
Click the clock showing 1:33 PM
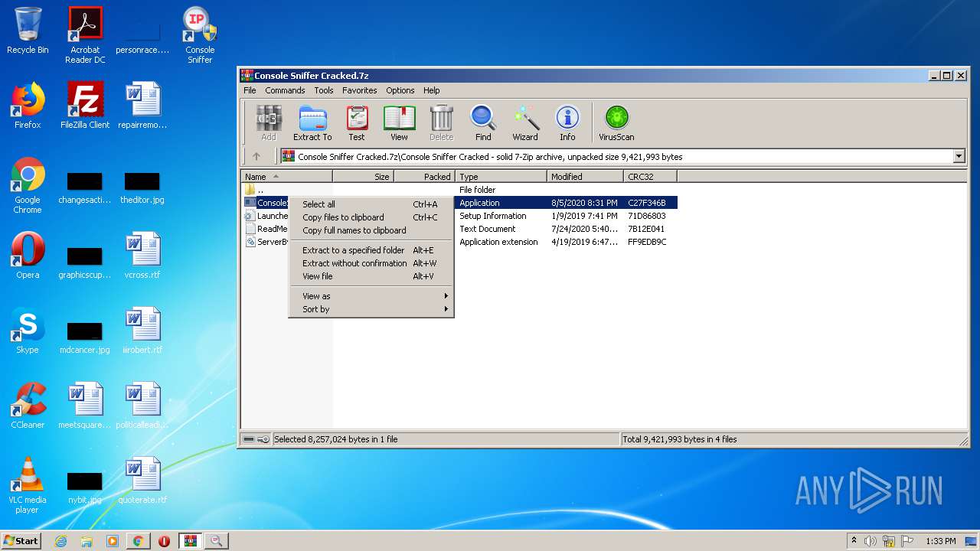(x=940, y=541)
